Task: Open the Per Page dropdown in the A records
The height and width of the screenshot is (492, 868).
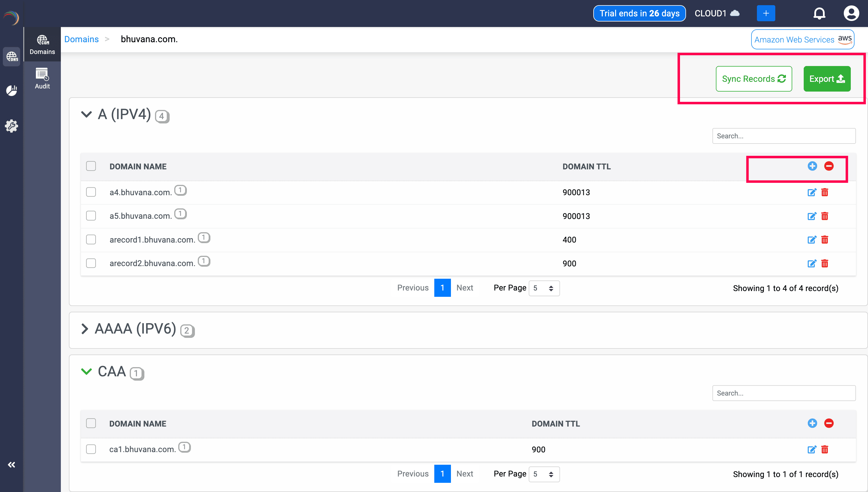Action: tap(544, 288)
